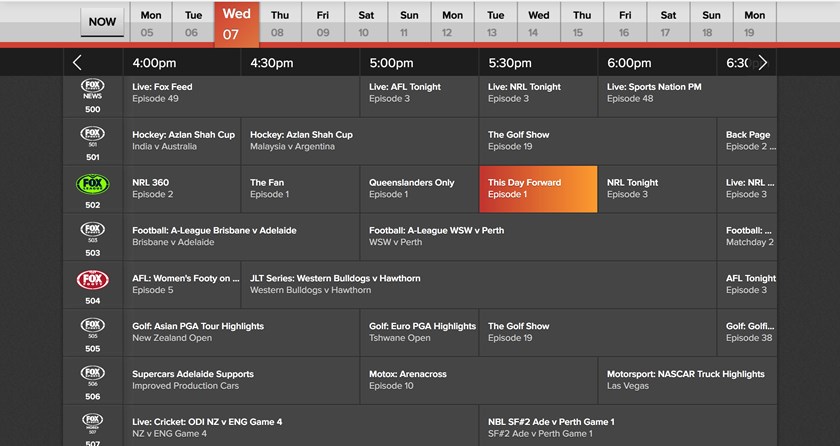840x446 pixels.
Task: Open The Golf Show on channel 505
Action: (x=598, y=332)
